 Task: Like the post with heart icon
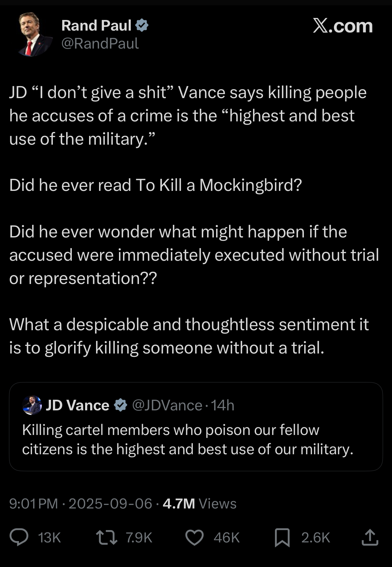194,538
